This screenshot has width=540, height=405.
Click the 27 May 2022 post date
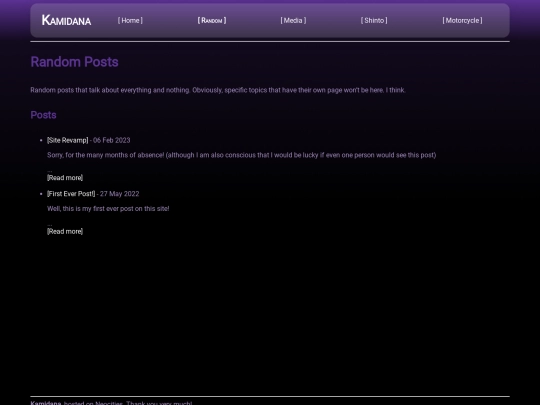click(x=120, y=194)
